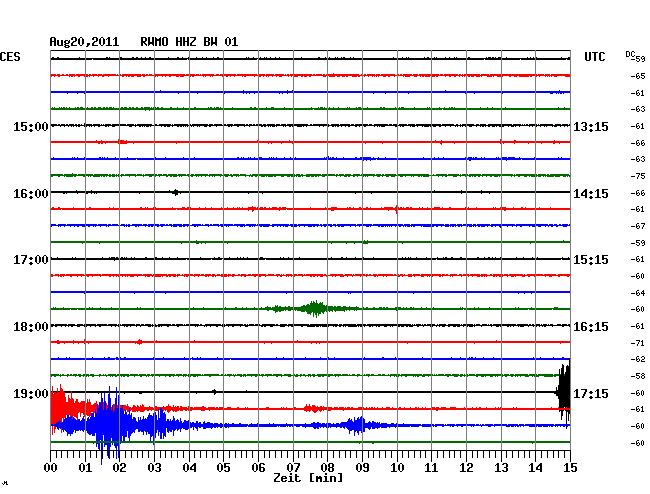Click the '12' minute tick label
Image resolution: width=650 pixels, height=494 pixels.
[x=466, y=467]
